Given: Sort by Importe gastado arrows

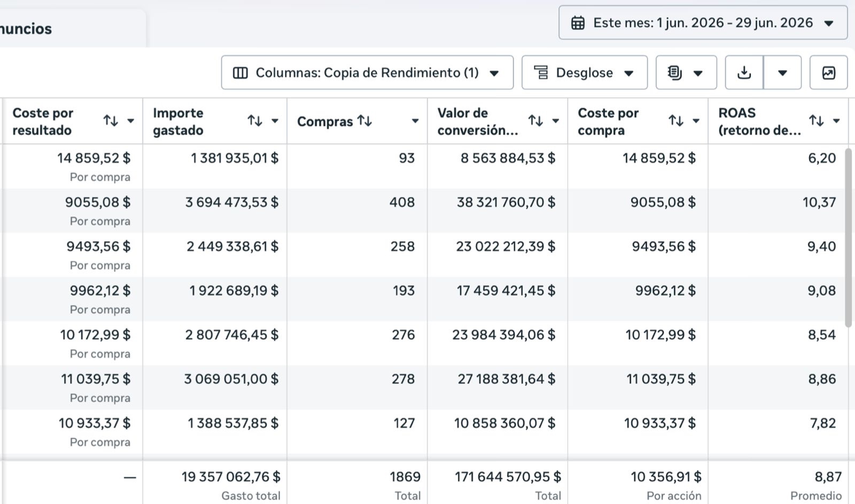Looking at the screenshot, I should [x=255, y=121].
